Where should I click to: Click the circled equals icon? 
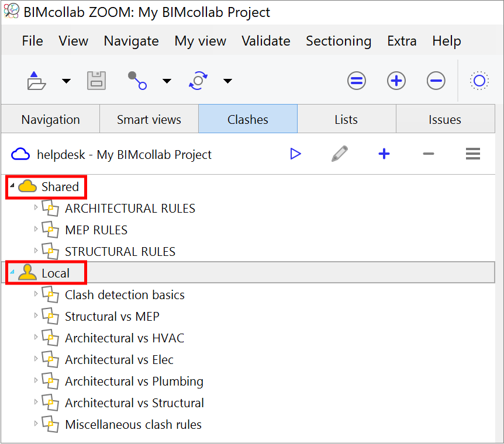tap(357, 81)
